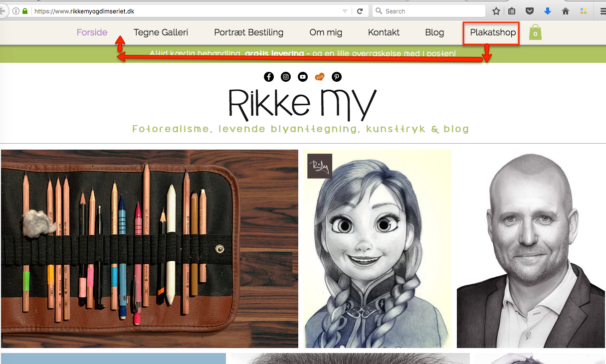Click the Pocket icon in the toolbar

tap(530, 11)
